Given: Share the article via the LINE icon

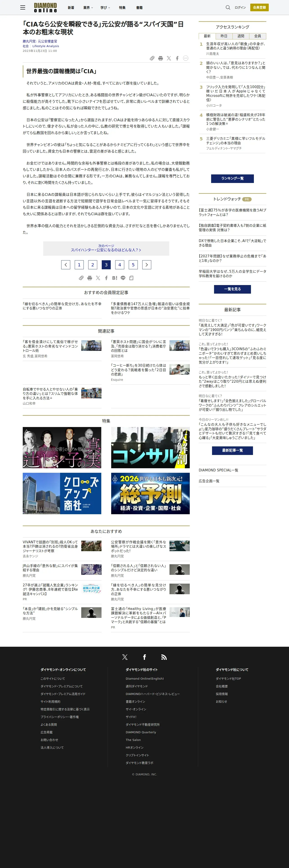Looking at the screenshot, I should coord(123,278).
